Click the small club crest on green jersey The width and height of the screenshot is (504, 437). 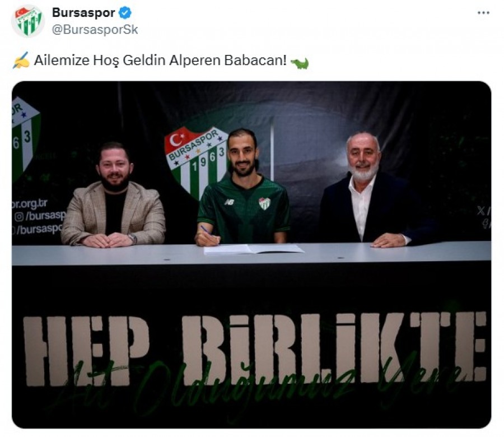(264, 203)
